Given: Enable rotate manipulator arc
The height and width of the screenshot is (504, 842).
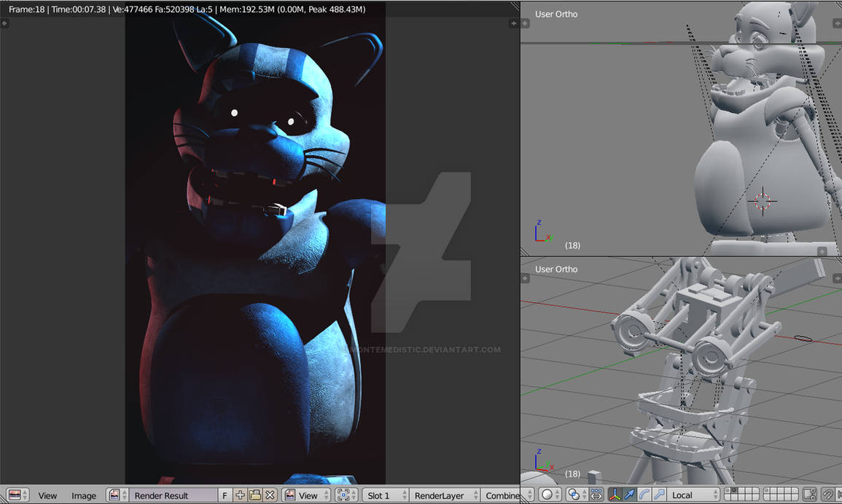Looking at the screenshot, I should [x=644, y=495].
